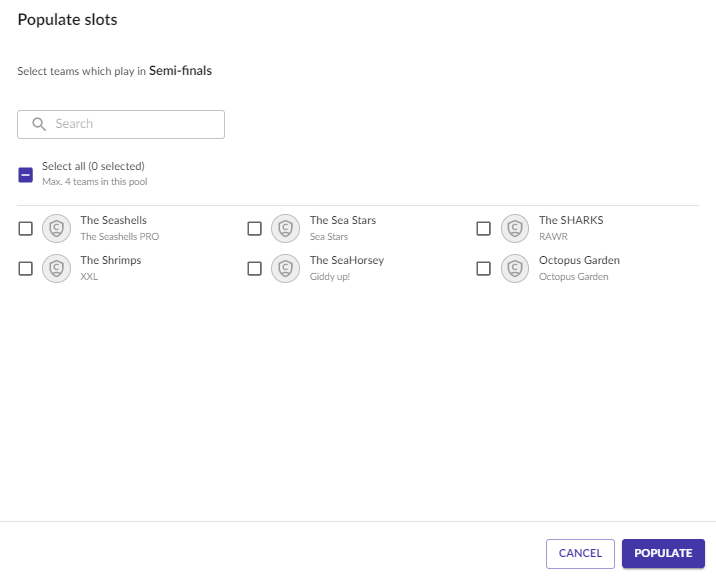Click the CANCEL button
Image resolution: width=716 pixels, height=585 pixels.
pyautogui.click(x=580, y=553)
